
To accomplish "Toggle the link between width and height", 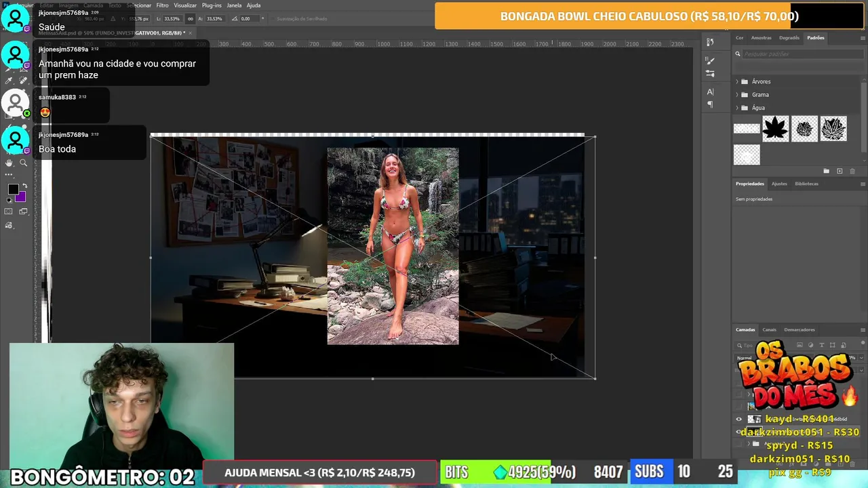I will click(x=190, y=19).
